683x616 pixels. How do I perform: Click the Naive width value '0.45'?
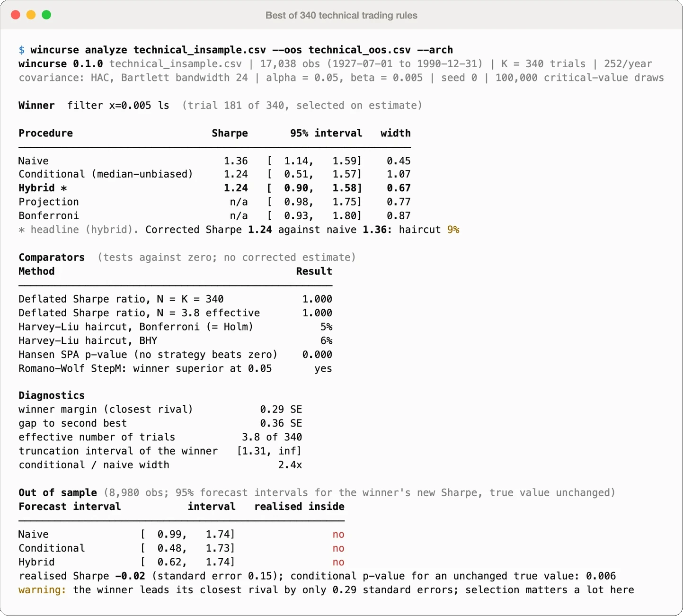(x=399, y=161)
